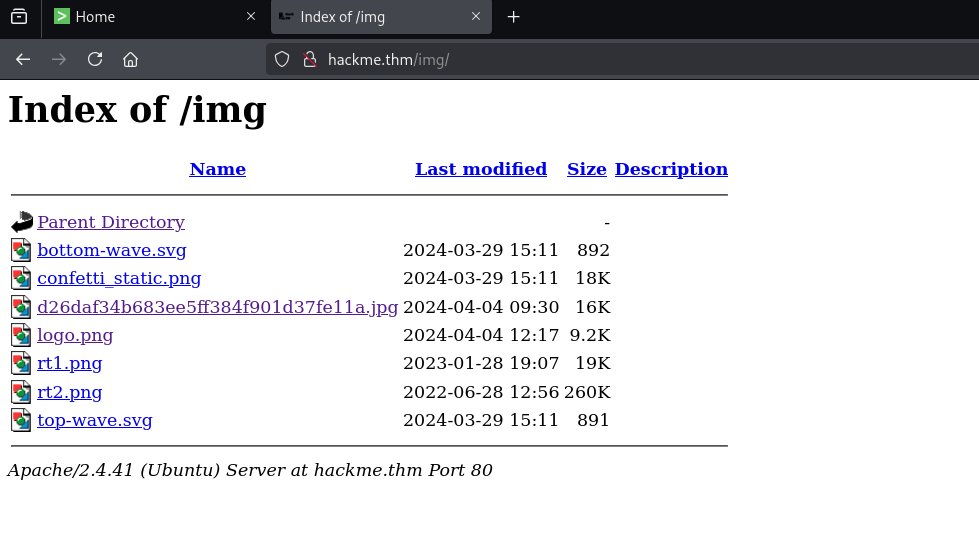
Task: Go to the browser home icon
Action: [130, 59]
